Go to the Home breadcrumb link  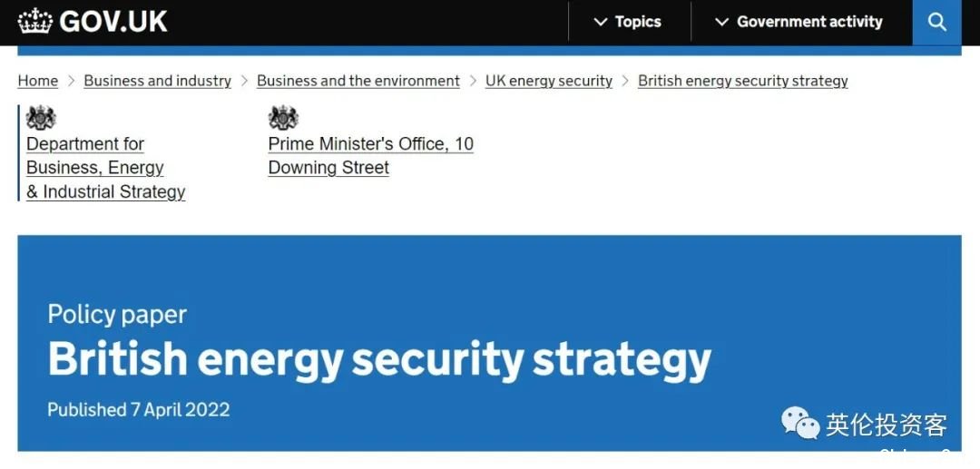point(37,81)
